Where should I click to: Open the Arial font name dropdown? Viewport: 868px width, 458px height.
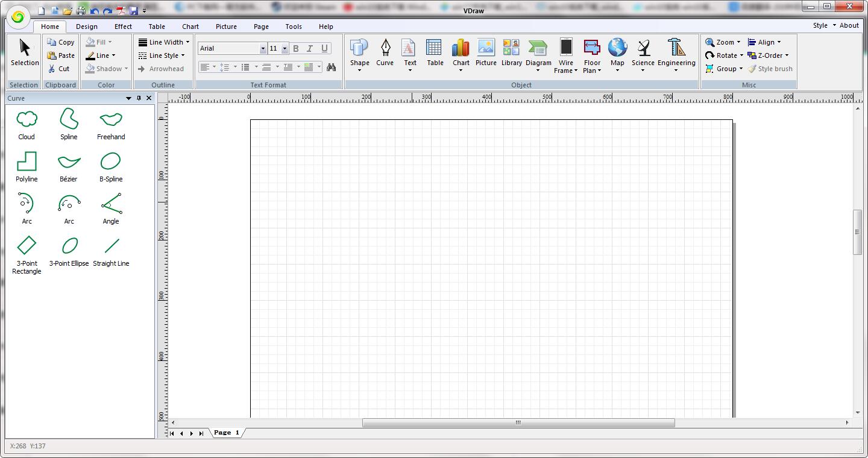[x=263, y=48]
